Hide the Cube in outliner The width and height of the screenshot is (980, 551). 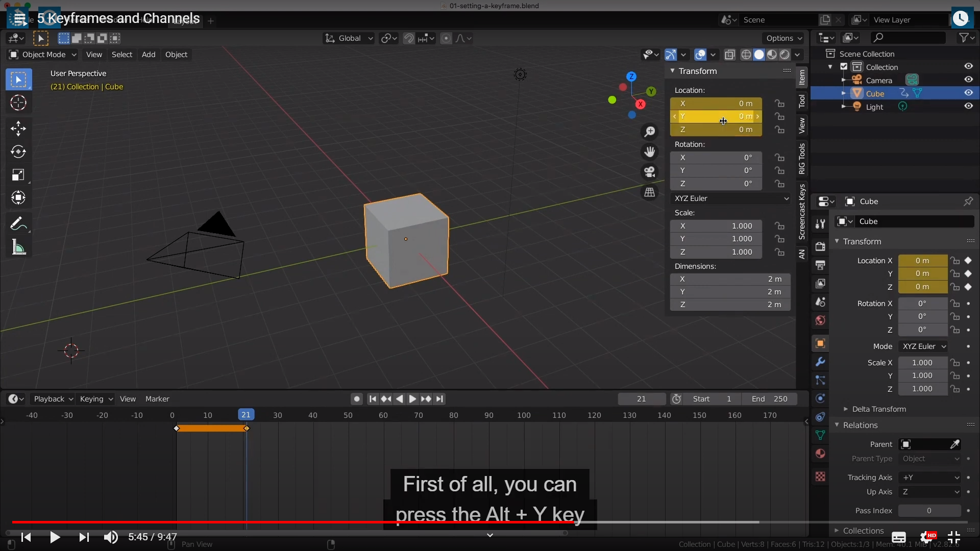pos(968,93)
